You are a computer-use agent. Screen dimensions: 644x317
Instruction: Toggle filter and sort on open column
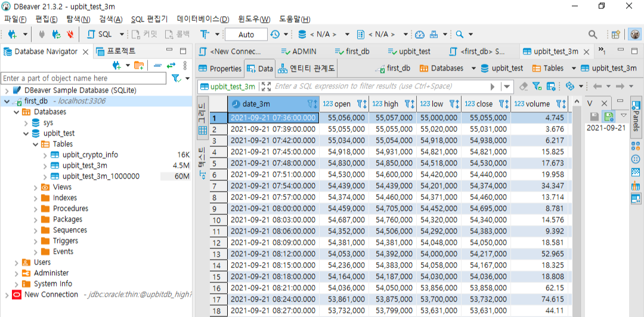361,104
